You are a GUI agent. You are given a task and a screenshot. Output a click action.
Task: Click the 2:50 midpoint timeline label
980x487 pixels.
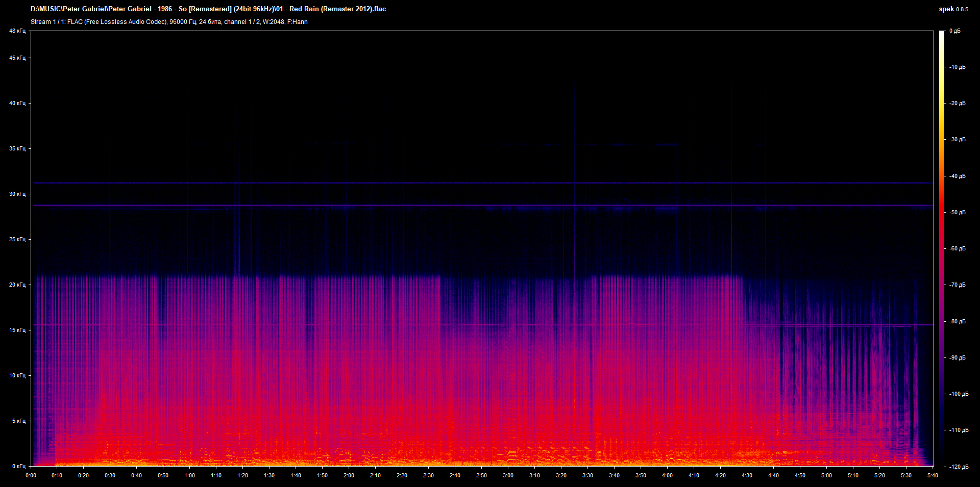click(481, 475)
